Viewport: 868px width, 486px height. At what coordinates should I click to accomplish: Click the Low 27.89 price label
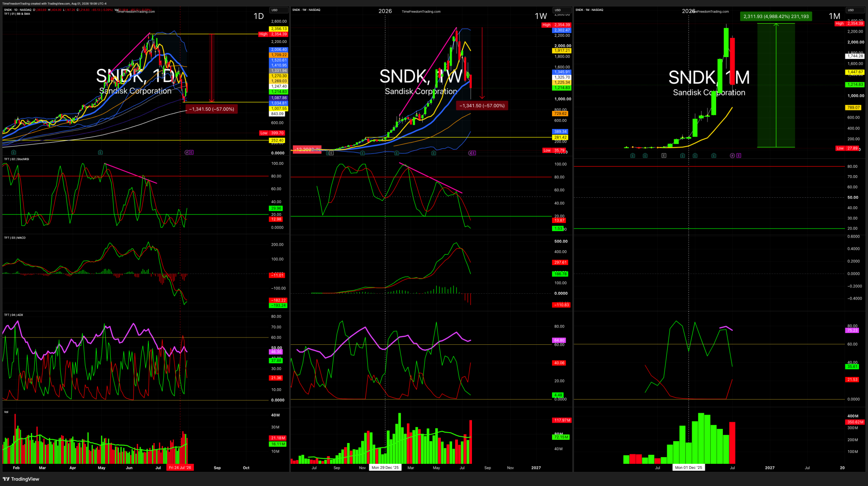[x=848, y=148]
